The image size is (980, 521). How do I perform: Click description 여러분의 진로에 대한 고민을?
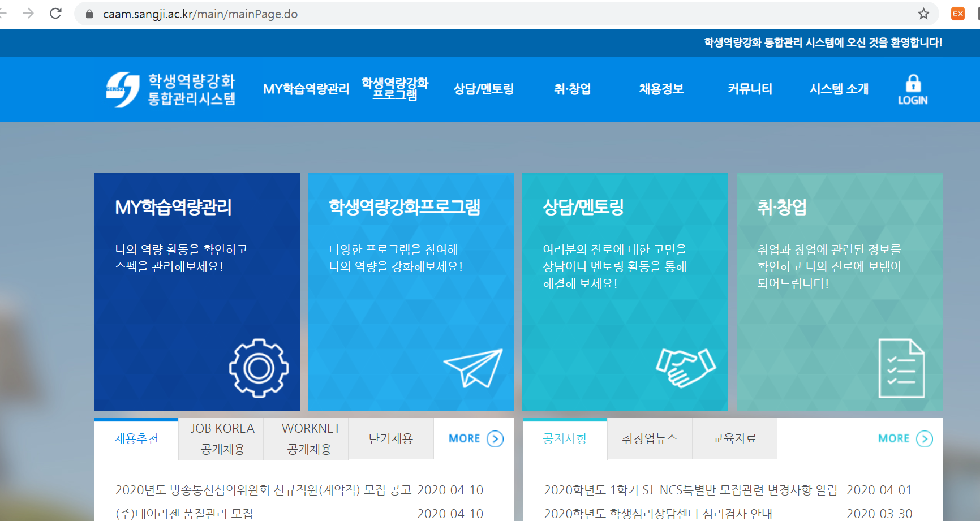pyautogui.click(x=615, y=249)
